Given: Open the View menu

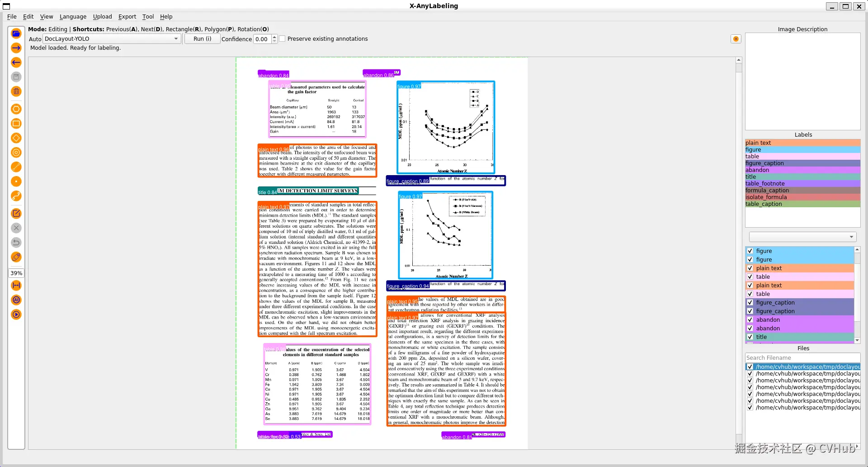Looking at the screenshot, I should click(x=47, y=17).
